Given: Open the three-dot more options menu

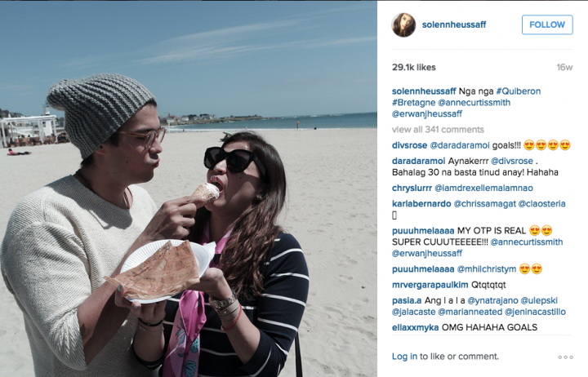Looking at the screenshot, I should pyautogui.click(x=565, y=357).
